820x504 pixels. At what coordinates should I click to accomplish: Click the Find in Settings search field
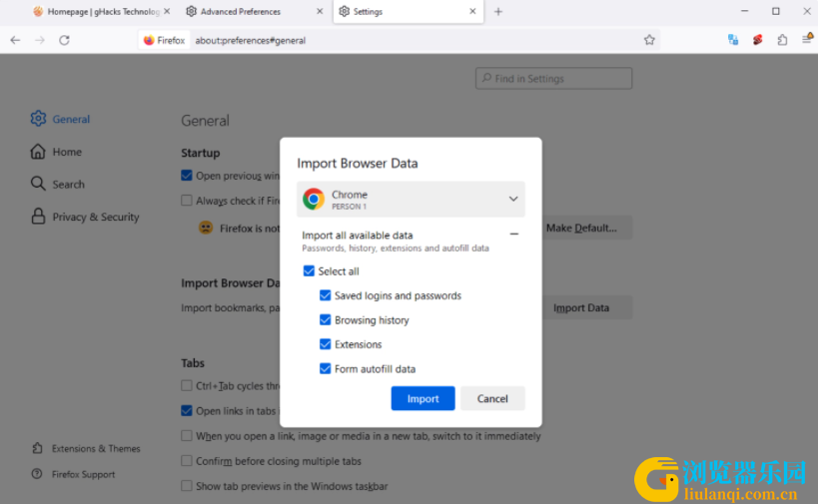(553, 79)
